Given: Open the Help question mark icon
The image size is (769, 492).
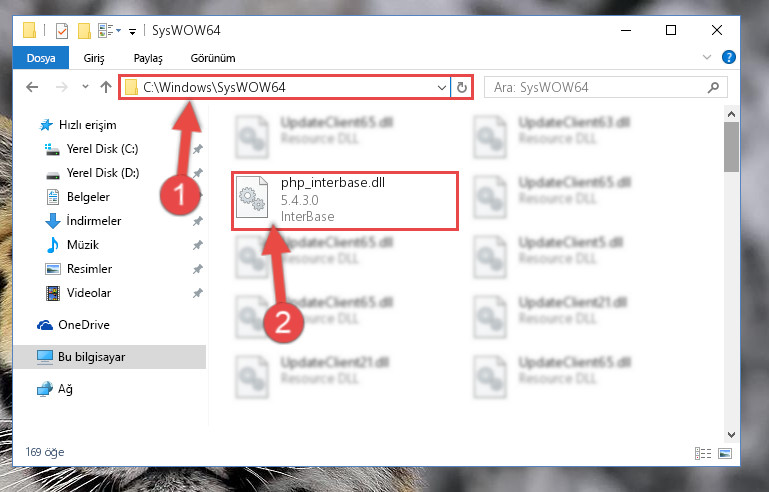Looking at the screenshot, I should [728, 57].
